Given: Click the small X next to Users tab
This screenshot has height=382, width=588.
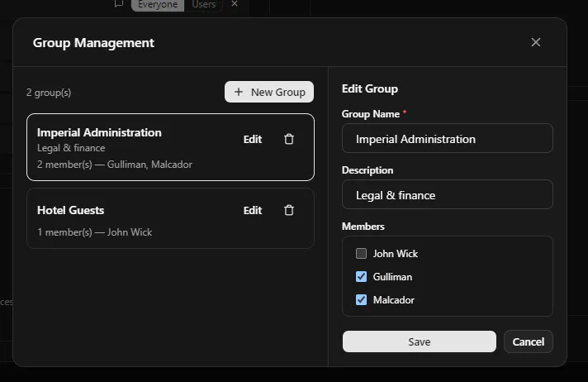Looking at the screenshot, I should click(x=235, y=4).
